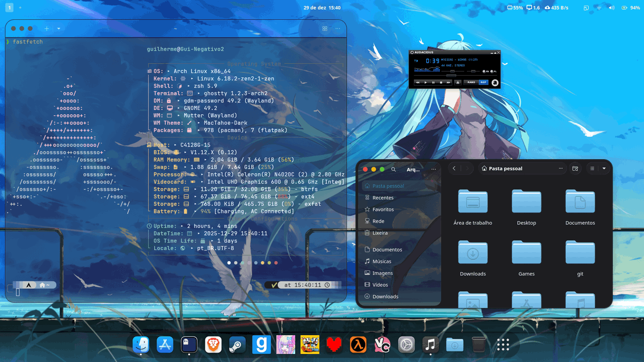This screenshot has height=362, width=644.
Task: Open the Files sidebar three-dots menu
Action: [x=434, y=169]
